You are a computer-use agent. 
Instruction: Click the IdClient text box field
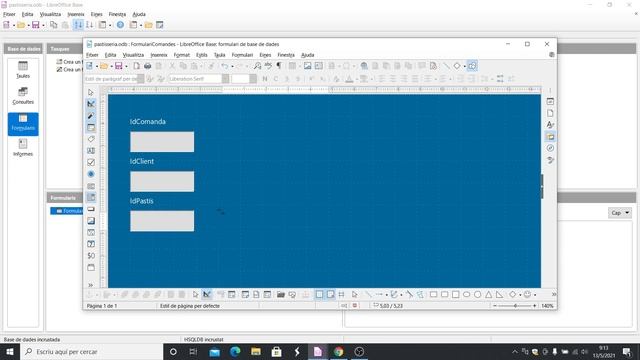click(162, 181)
